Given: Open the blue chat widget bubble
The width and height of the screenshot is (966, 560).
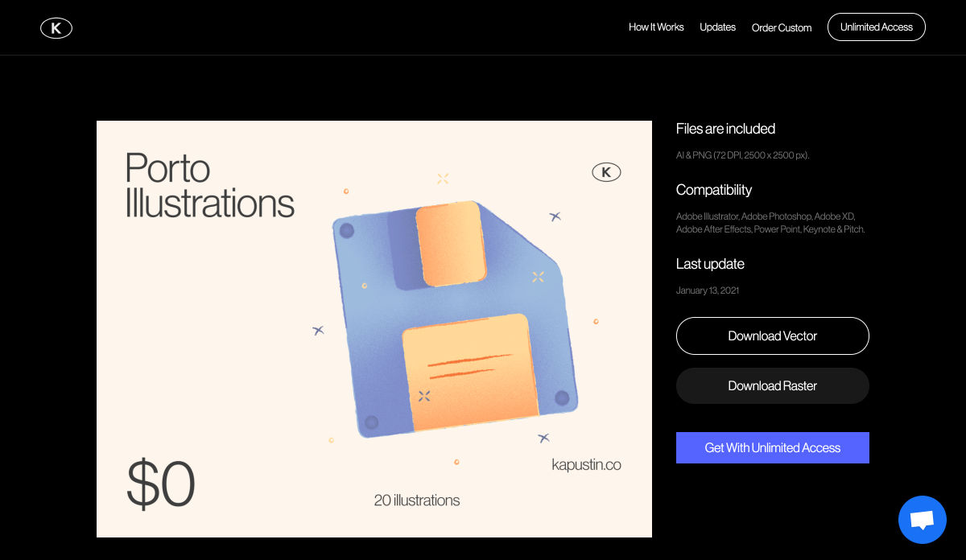Looking at the screenshot, I should pyautogui.click(x=922, y=520).
